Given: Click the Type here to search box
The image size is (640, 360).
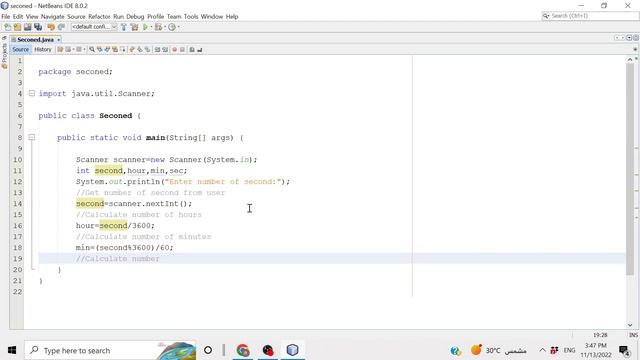Looking at the screenshot, I should point(110,350).
